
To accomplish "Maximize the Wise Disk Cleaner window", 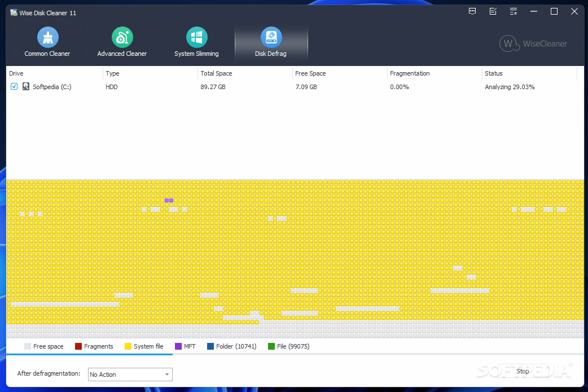I will coord(554,12).
